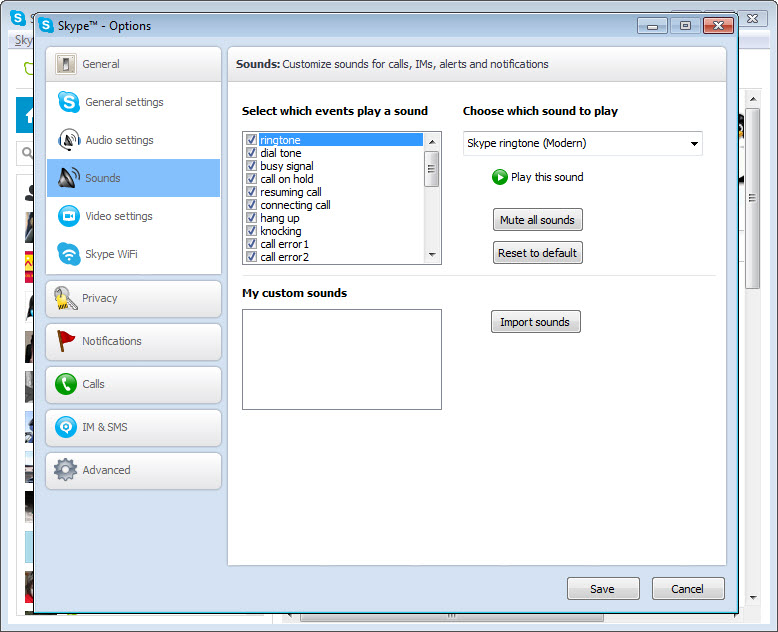Toggle the call on hold checkbox
Screen dimensions: 778x632
coord(252,179)
